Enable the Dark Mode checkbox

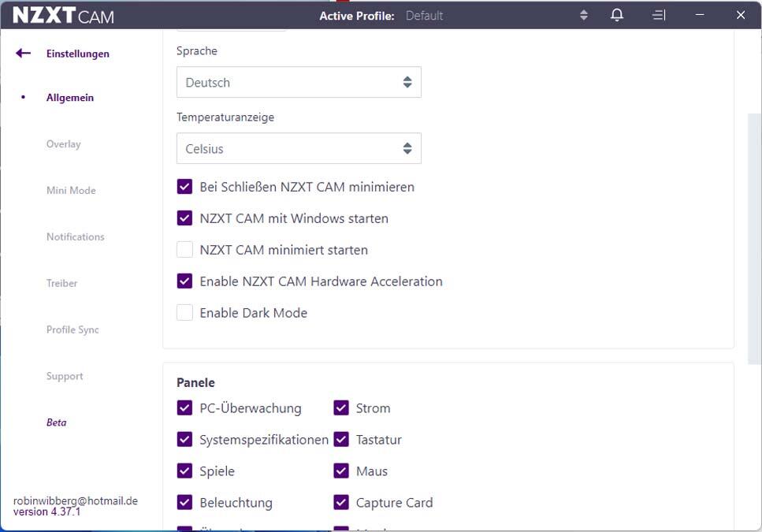(184, 313)
